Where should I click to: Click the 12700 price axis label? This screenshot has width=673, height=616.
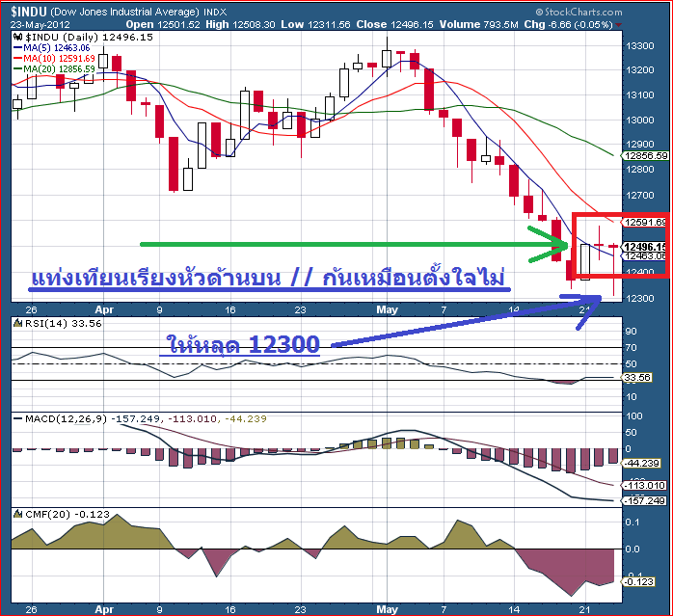640,196
